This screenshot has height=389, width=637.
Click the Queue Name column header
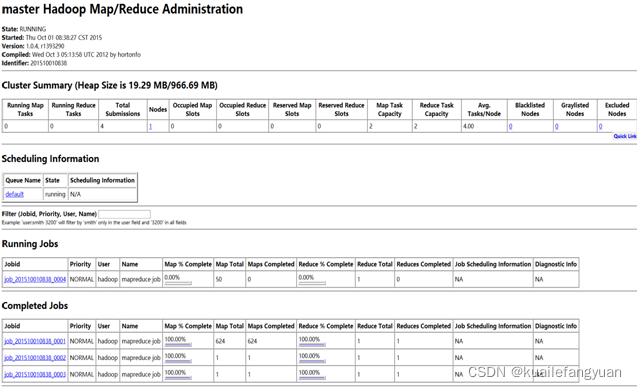23,180
